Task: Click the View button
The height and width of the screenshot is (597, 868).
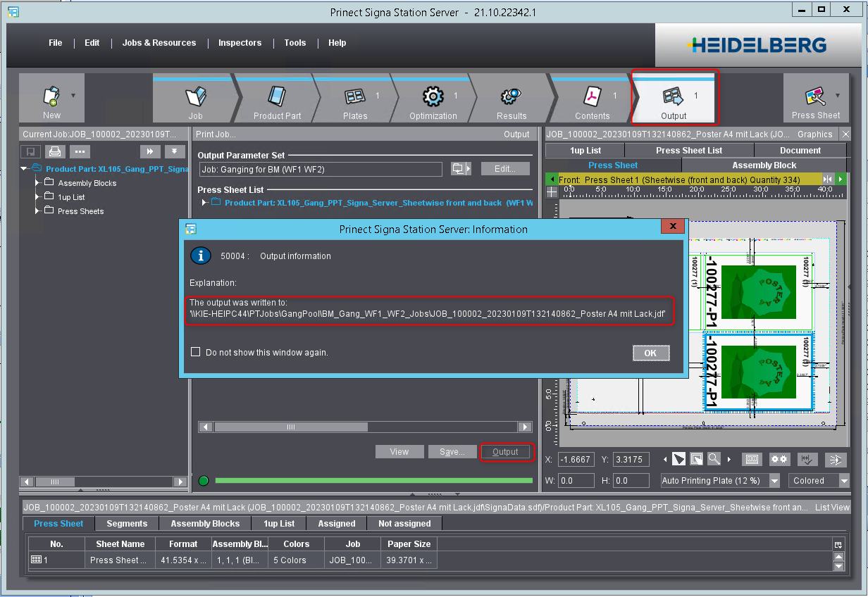Action: pos(399,452)
